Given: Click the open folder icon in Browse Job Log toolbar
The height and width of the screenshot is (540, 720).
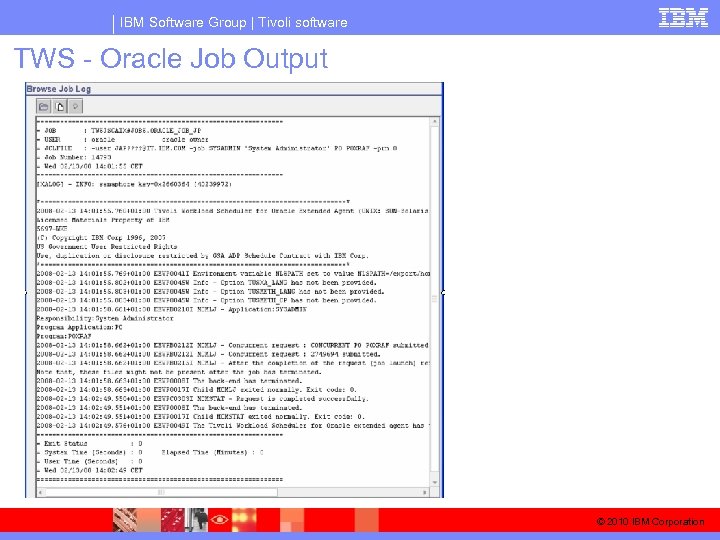Looking at the screenshot, I should tap(44, 107).
